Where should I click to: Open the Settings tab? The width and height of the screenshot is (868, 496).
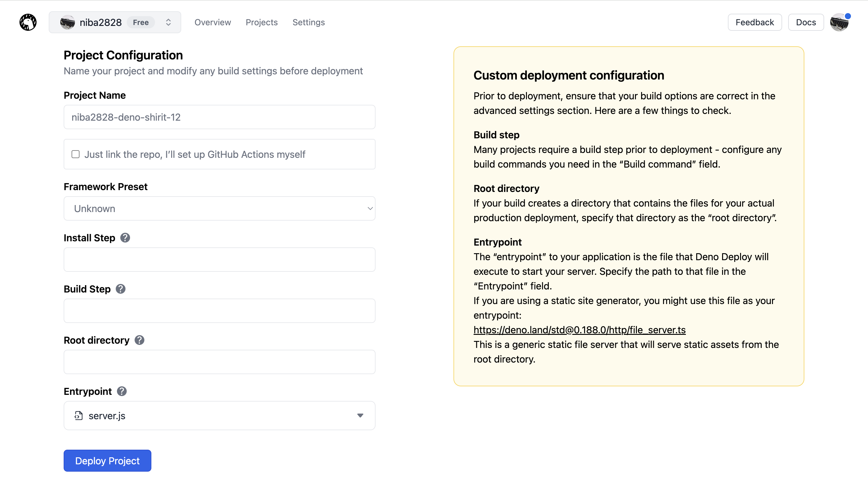click(309, 23)
